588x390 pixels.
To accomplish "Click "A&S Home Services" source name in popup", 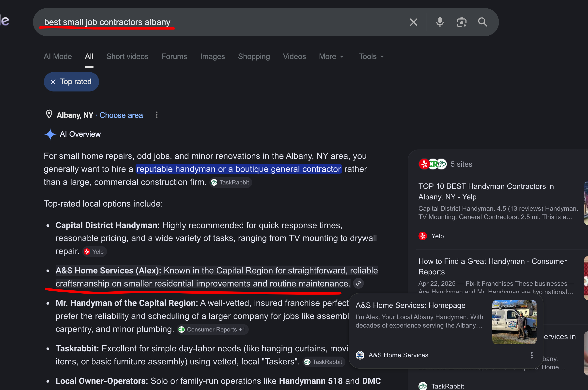I will coord(398,355).
